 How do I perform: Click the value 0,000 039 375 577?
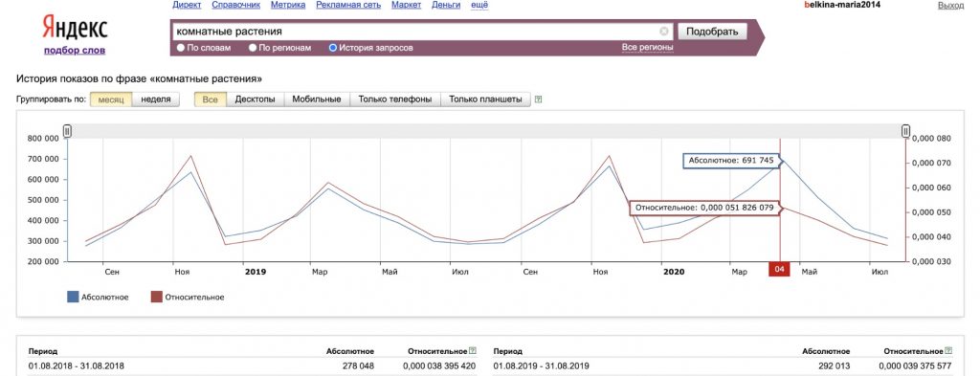[x=916, y=366]
